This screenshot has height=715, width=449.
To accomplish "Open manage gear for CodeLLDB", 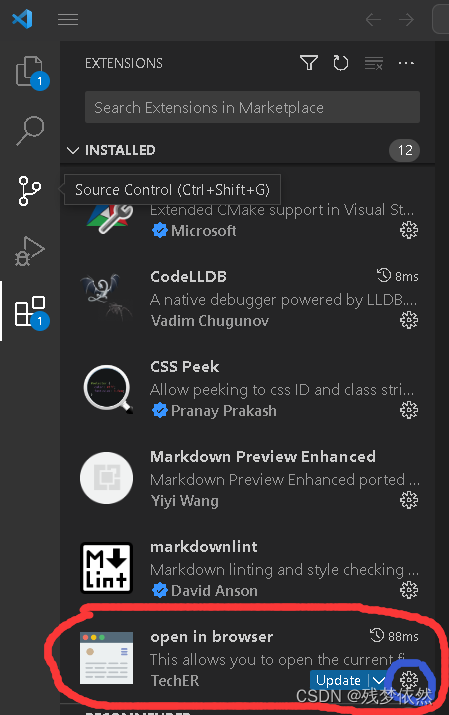I will click(409, 320).
